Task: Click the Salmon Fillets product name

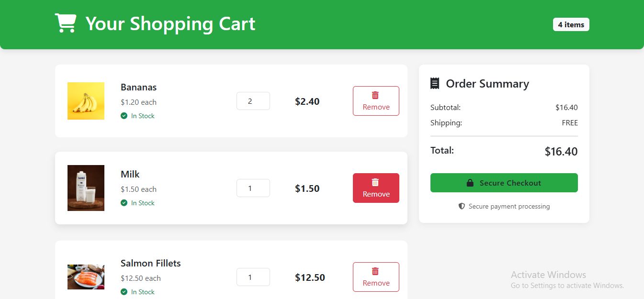Action: (x=150, y=263)
